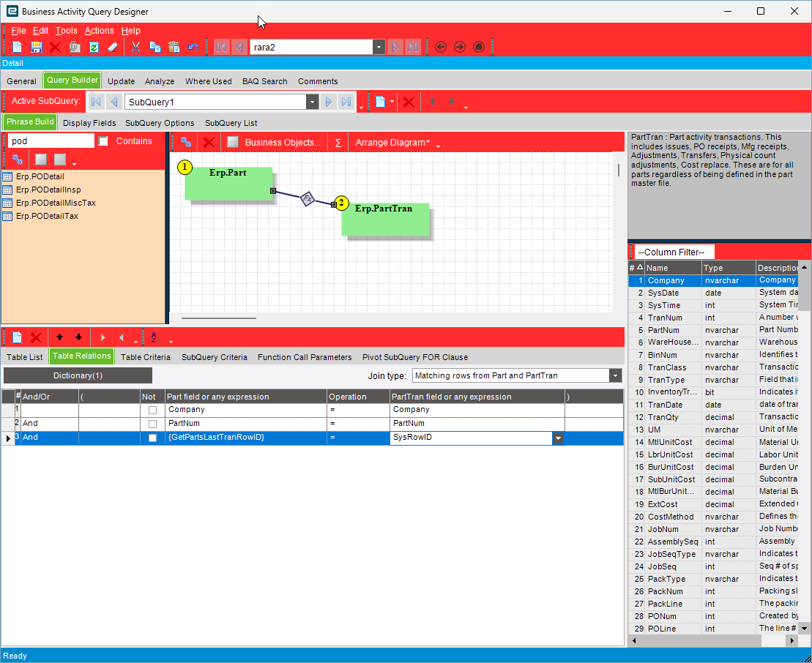The width and height of the screenshot is (812, 663).
Task: Open the Join type dropdown
Action: coord(615,375)
